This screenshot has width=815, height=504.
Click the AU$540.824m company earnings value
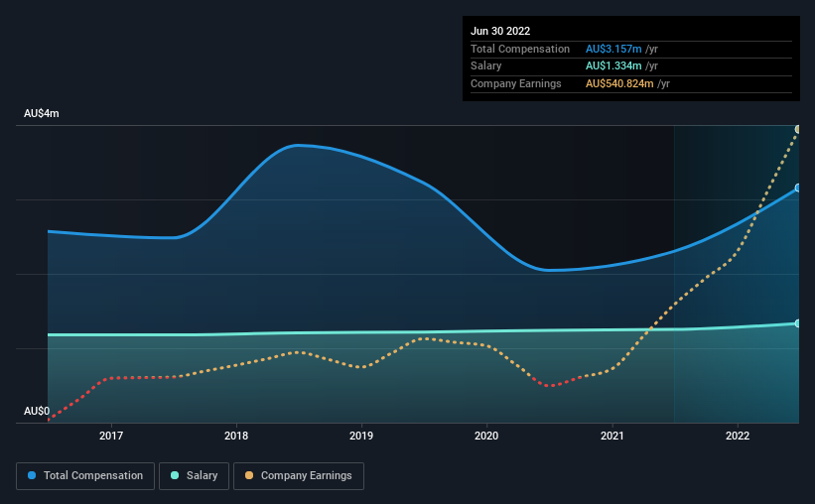coord(619,83)
